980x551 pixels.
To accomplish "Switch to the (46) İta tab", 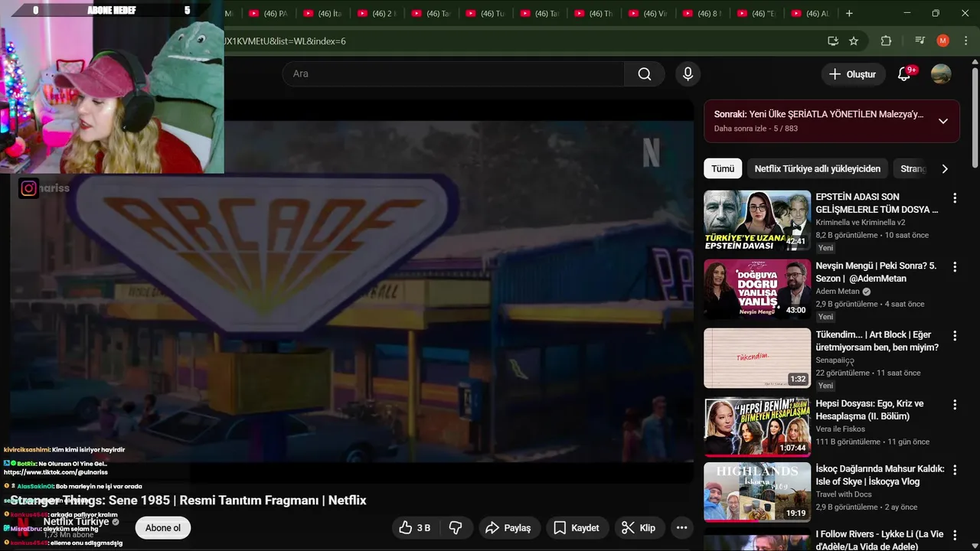I will point(322,14).
